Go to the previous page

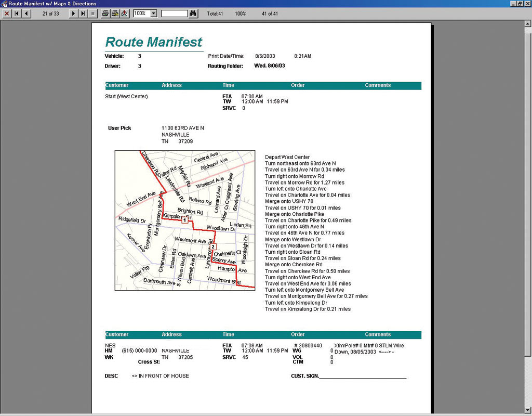pos(26,14)
